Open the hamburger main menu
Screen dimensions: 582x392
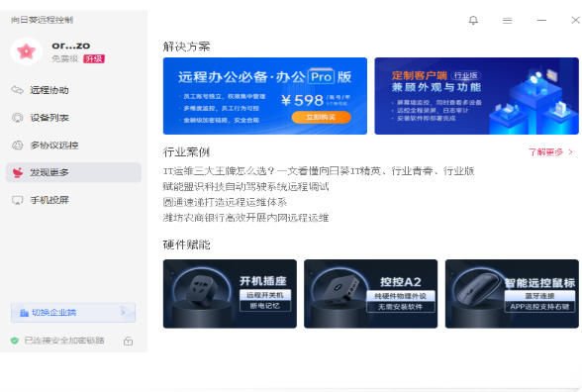pos(508,21)
